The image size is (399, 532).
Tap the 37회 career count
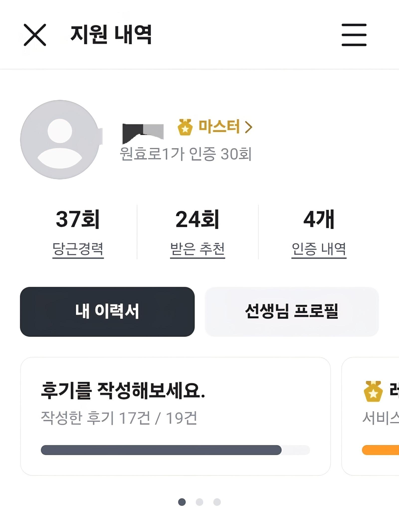[78, 219]
